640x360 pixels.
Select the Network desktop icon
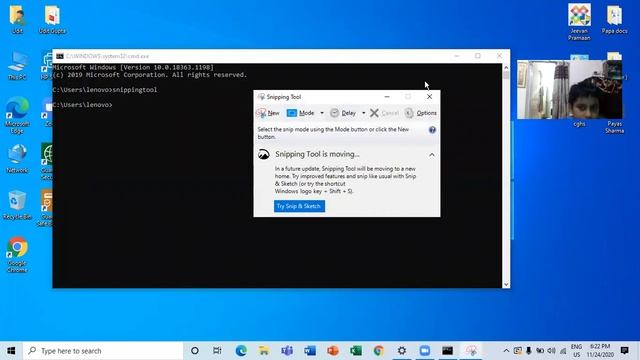[x=17, y=159]
